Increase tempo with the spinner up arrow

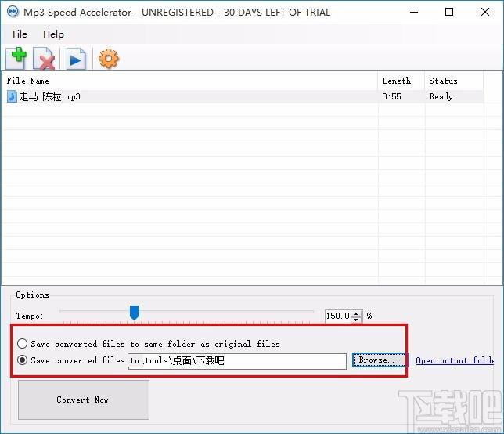point(356,313)
